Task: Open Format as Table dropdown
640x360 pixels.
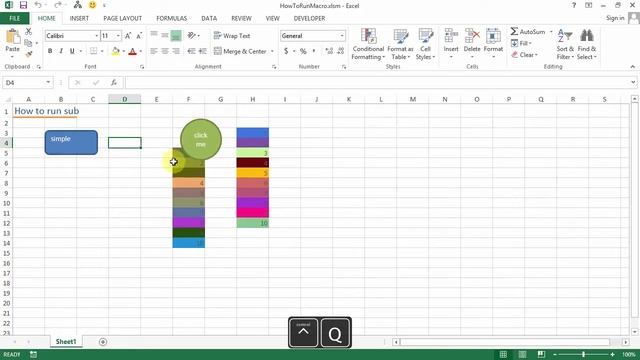Action: pyautogui.click(x=400, y=45)
